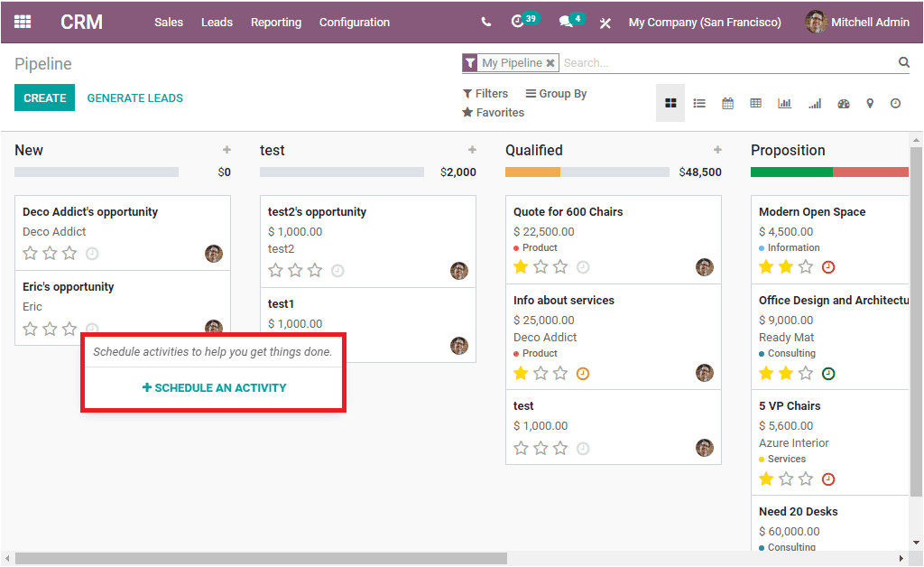The width and height of the screenshot is (924, 567).
Task: Open the Leads menu
Action: click(217, 22)
